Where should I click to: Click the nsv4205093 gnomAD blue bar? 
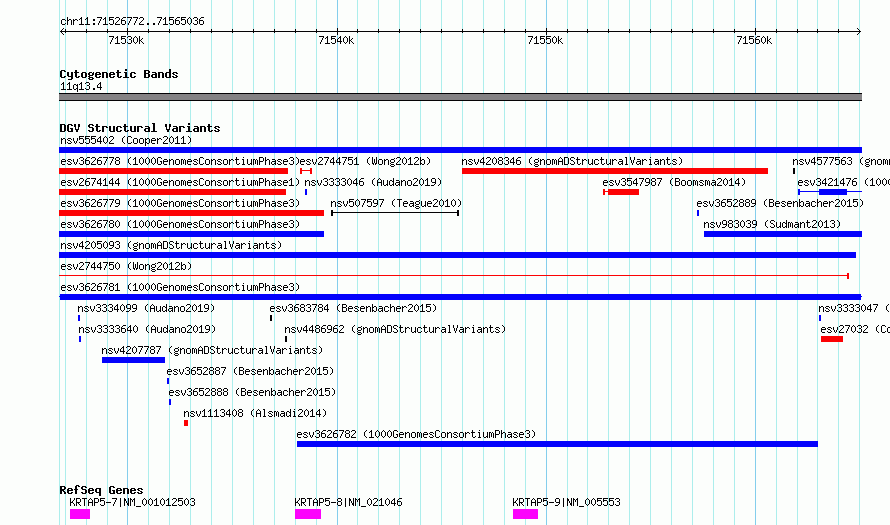(457, 255)
